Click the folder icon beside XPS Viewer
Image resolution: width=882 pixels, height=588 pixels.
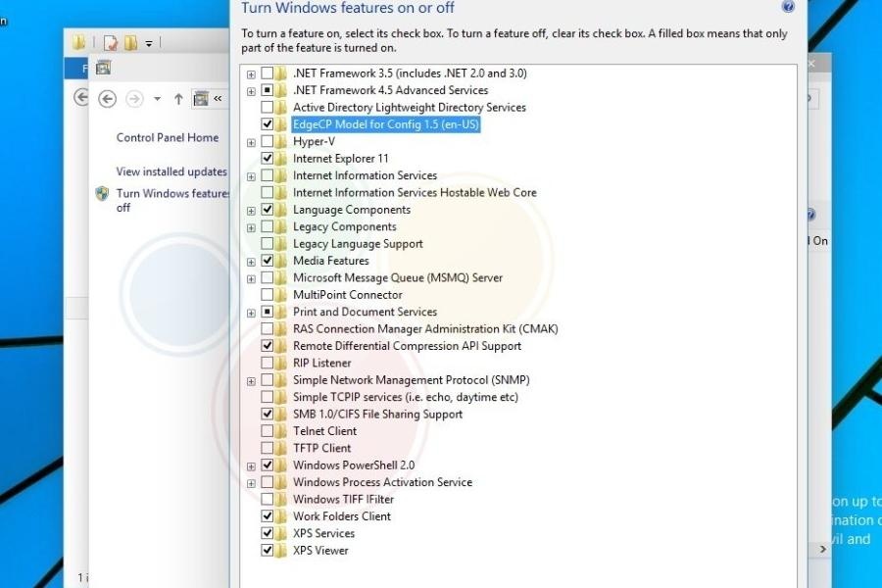[x=281, y=551]
